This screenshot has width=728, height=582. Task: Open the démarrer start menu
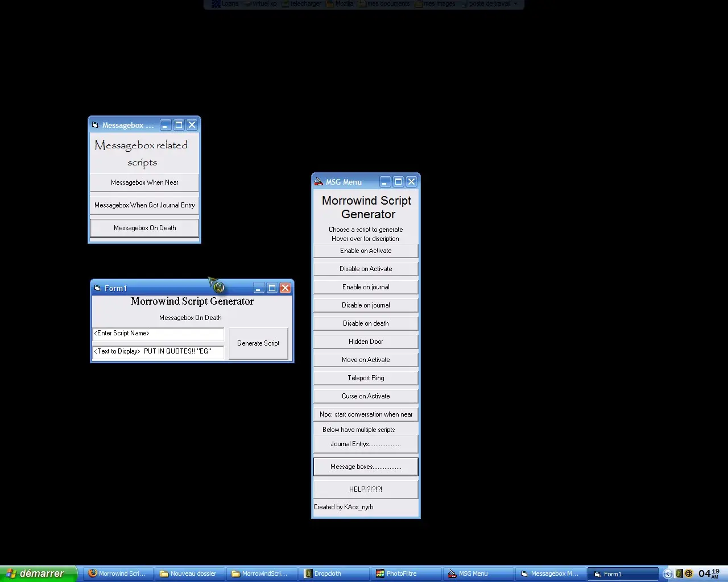point(38,574)
